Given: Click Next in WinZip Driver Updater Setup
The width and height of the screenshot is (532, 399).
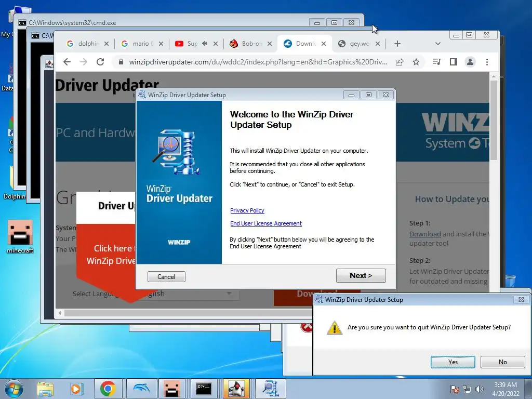Looking at the screenshot, I should [x=361, y=275].
